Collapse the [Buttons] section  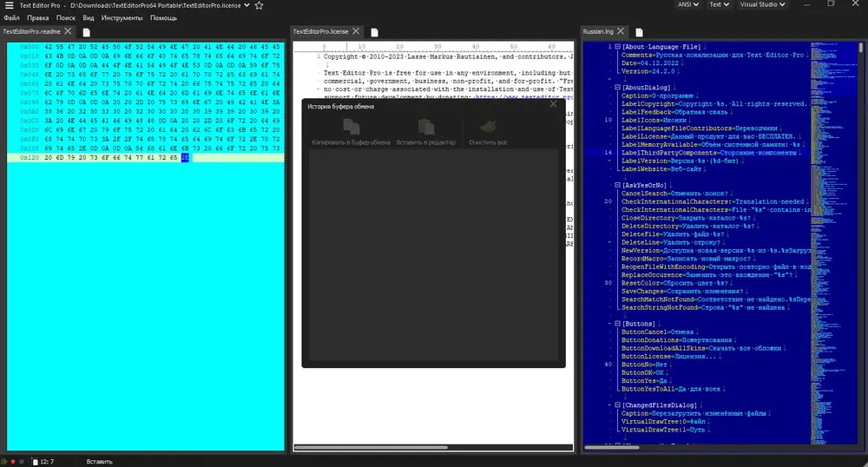coord(618,324)
